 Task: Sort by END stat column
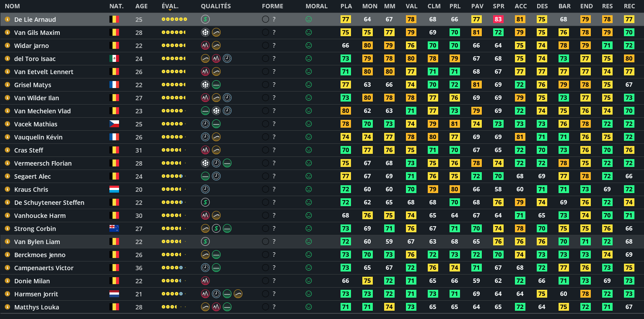tap(586, 6)
